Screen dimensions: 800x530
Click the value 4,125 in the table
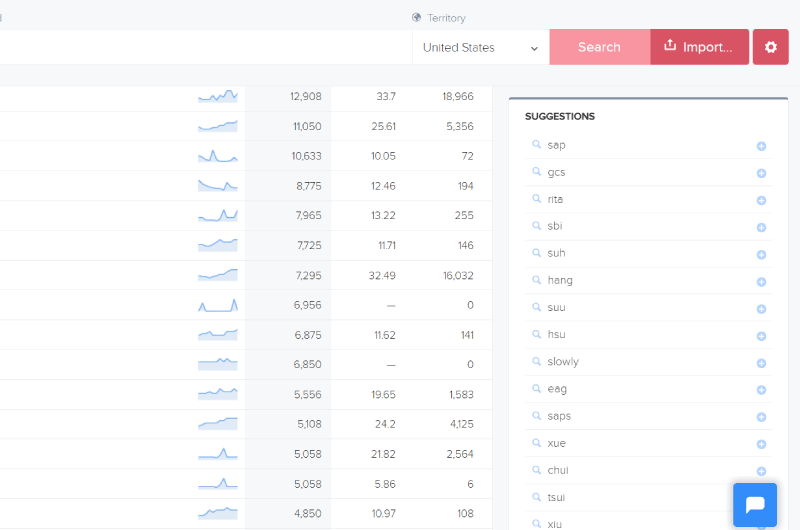[462, 424]
